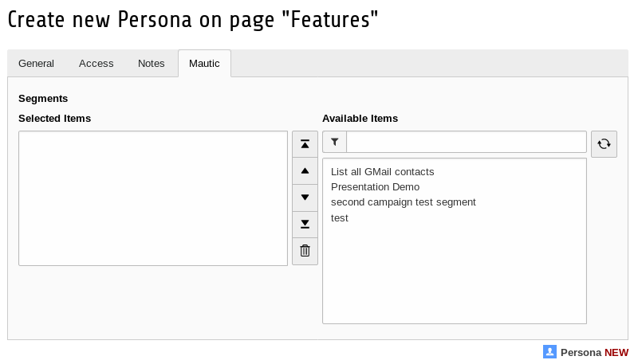The width and height of the screenshot is (638, 364).
Task: Click the move to top icon
Action: (x=305, y=144)
